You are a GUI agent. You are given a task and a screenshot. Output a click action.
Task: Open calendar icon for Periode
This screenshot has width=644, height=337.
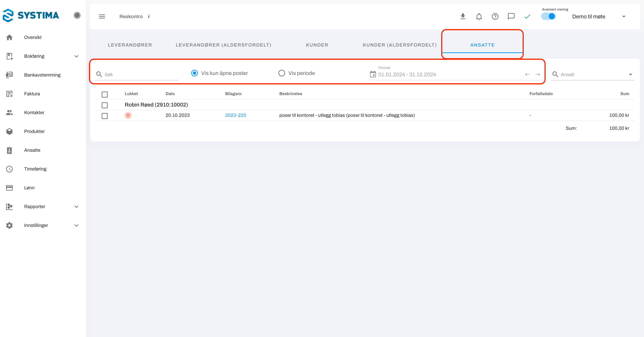pyautogui.click(x=373, y=74)
